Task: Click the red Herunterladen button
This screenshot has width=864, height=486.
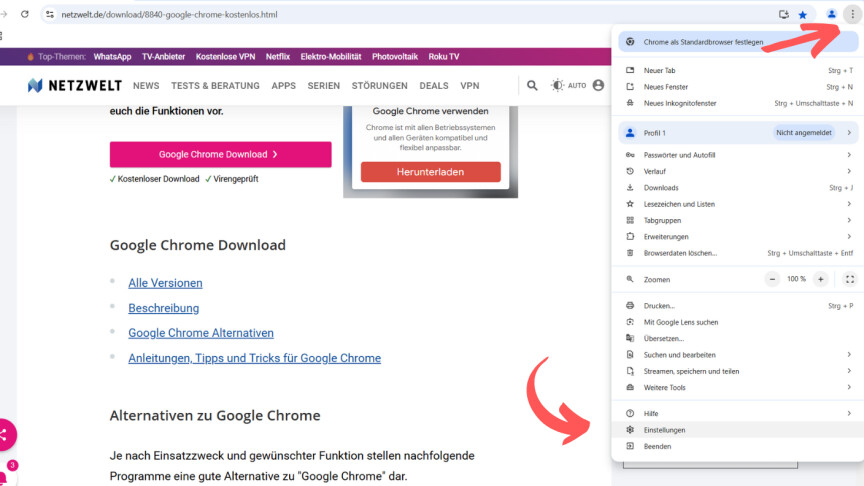Action: click(430, 172)
